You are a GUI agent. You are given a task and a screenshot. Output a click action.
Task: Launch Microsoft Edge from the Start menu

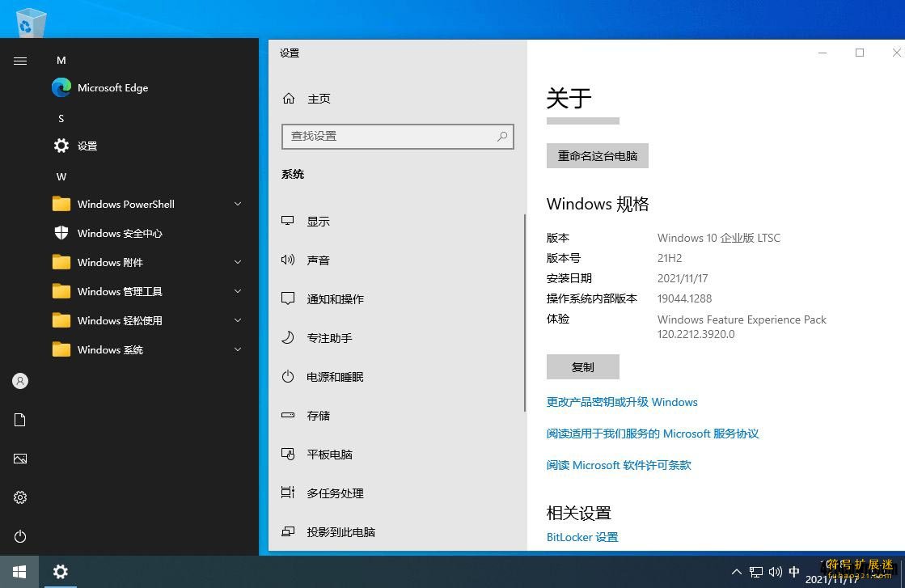click(x=111, y=87)
